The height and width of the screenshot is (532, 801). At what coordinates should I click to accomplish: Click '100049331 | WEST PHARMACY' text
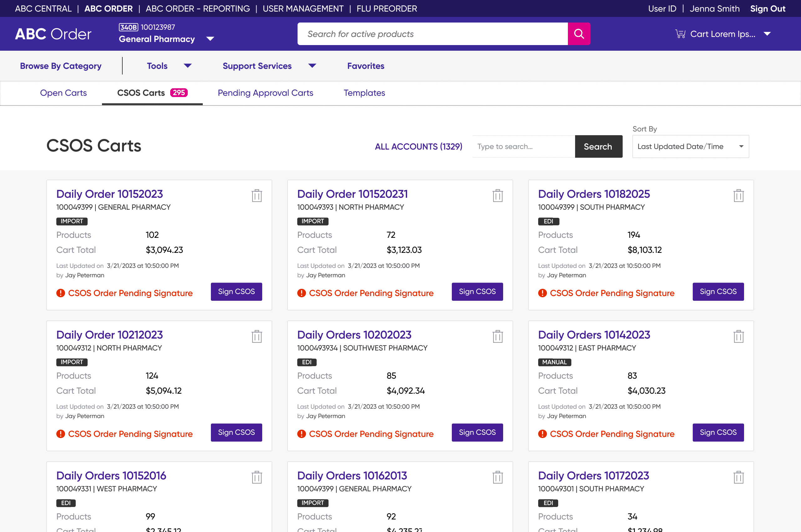[x=106, y=489]
